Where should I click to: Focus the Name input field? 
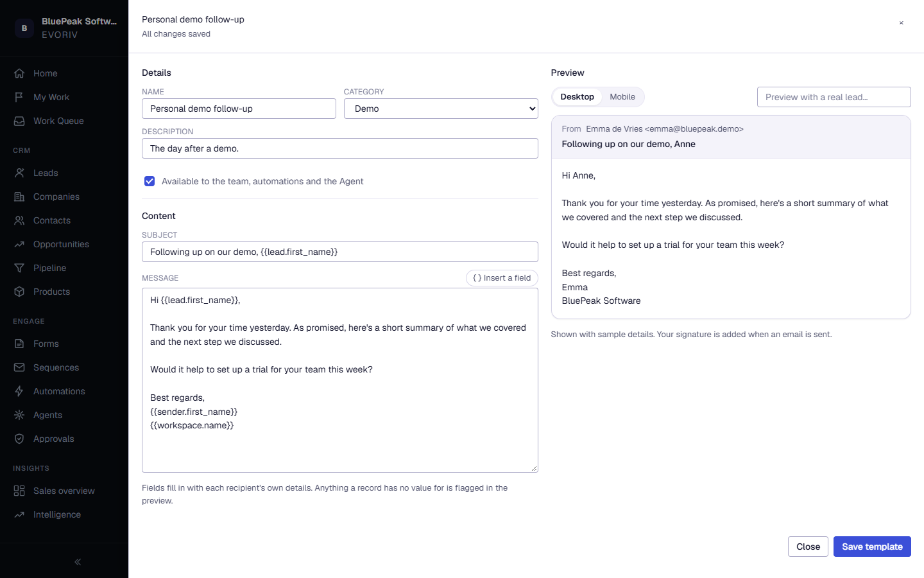(x=239, y=109)
